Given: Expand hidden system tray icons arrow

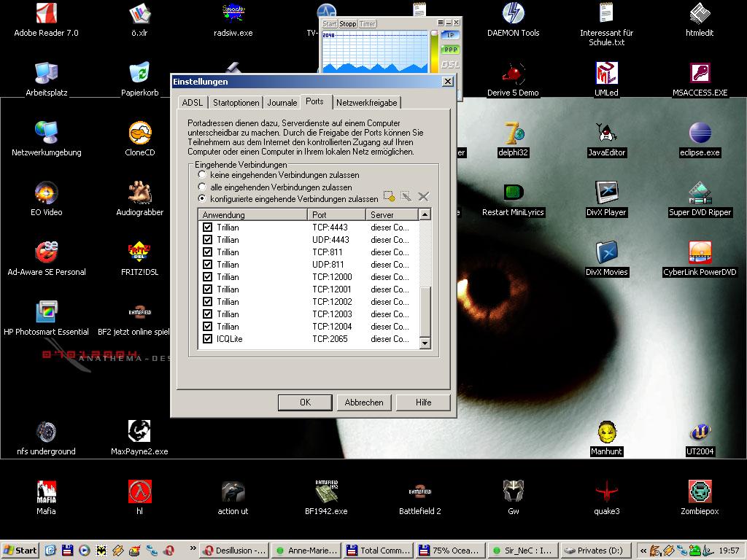Looking at the screenshot, I should (x=643, y=551).
